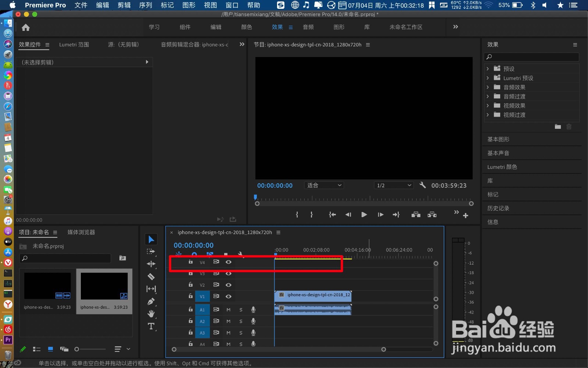Switch to 音频 workspace
588x368 pixels.
[308, 27]
